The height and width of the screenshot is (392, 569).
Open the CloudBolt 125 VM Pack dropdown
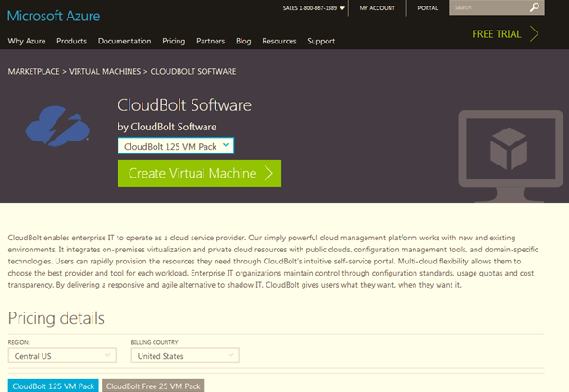click(176, 146)
